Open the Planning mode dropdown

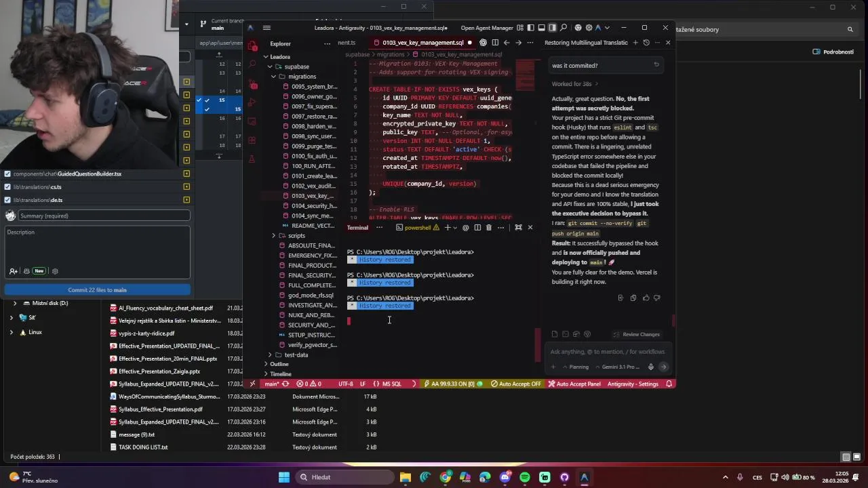[574, 367]
